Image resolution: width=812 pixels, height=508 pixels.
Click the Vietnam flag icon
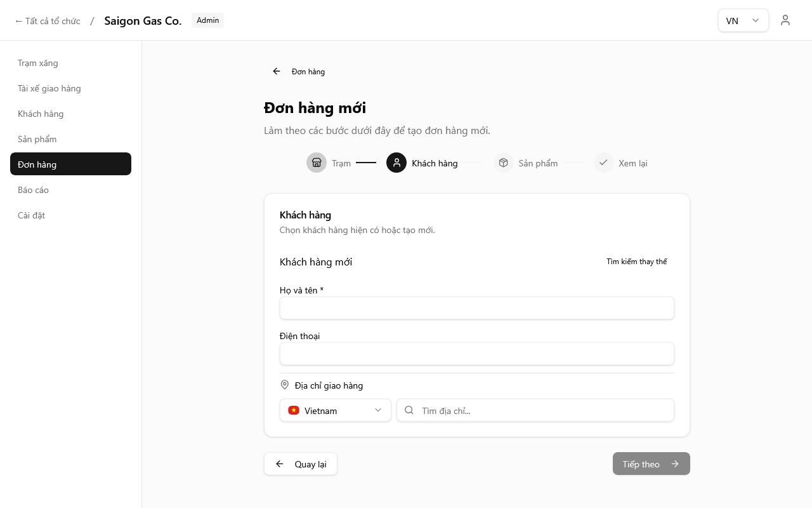point(294,410)
